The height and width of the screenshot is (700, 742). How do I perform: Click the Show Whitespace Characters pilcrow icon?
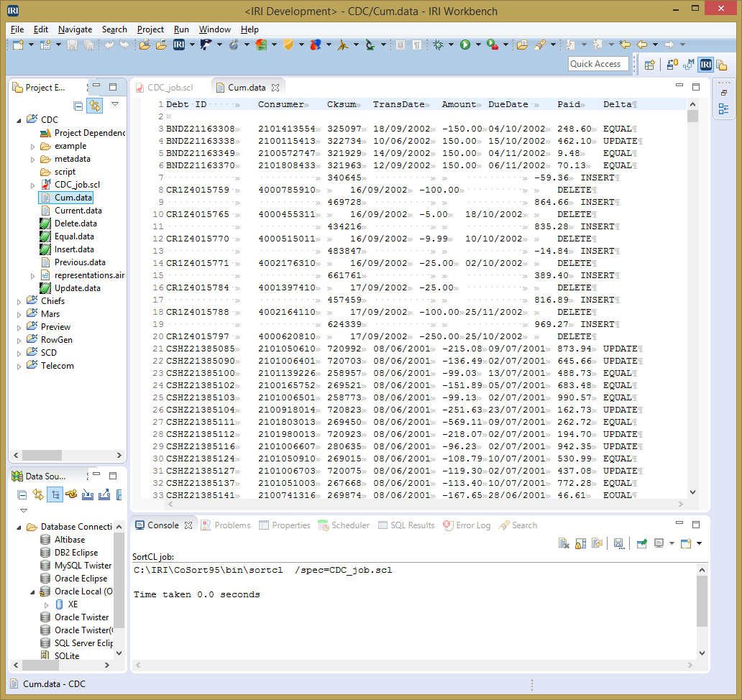pyautogui.click(x=417, y=45)
